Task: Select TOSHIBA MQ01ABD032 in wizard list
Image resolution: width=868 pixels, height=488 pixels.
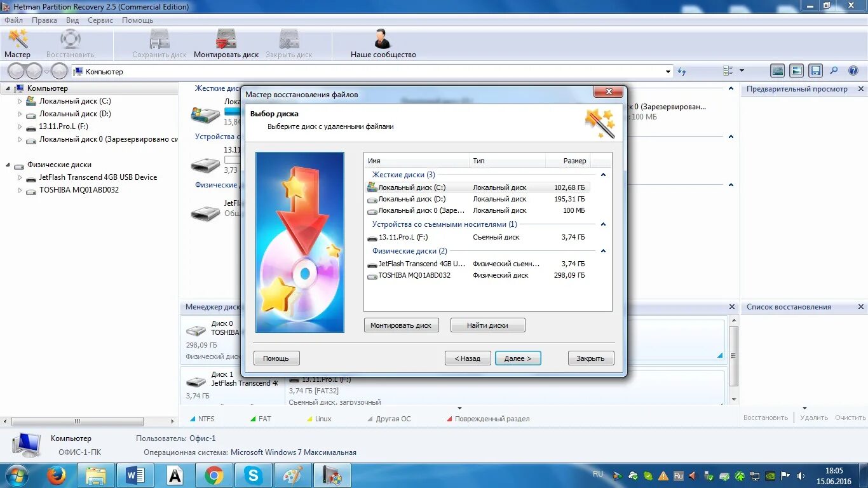Action: tap(478, 275)
